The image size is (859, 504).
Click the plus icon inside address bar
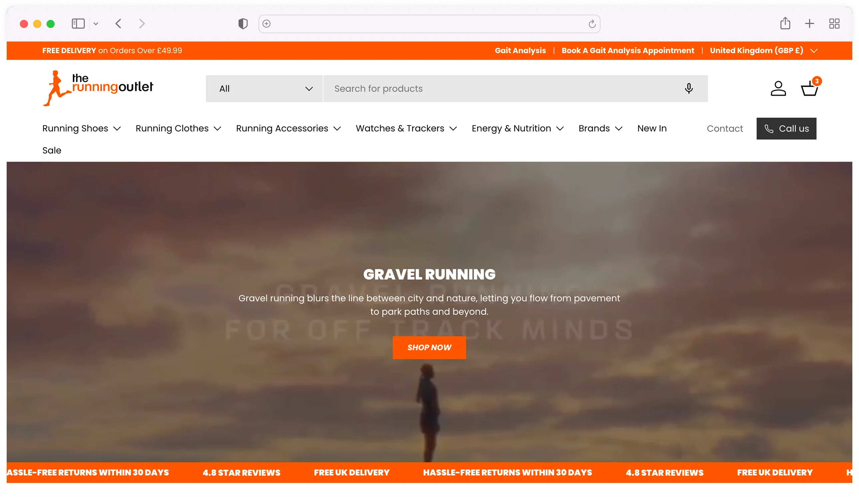(266, 24)
